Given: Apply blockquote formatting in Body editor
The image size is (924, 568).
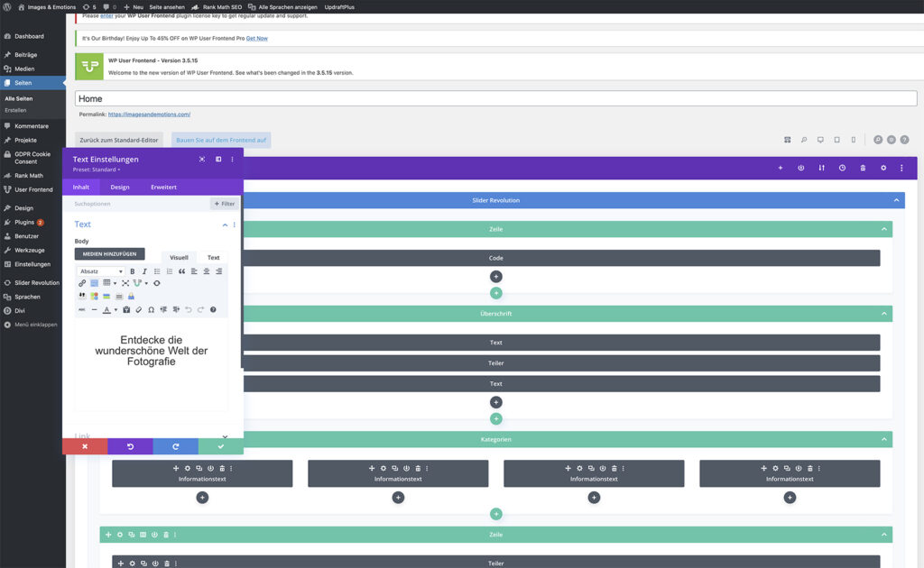Looking at the screenshot, I should click(x=181, y=271).
